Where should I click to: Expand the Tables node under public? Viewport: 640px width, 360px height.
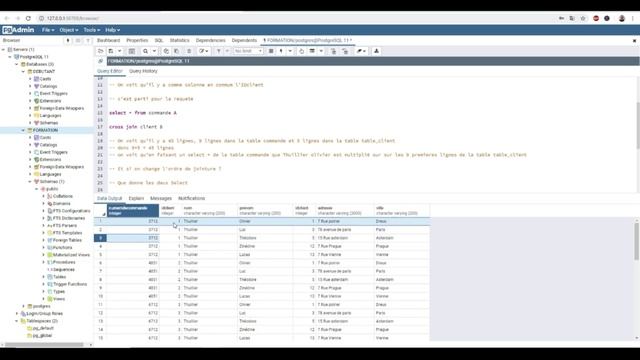tap(44, 277)
